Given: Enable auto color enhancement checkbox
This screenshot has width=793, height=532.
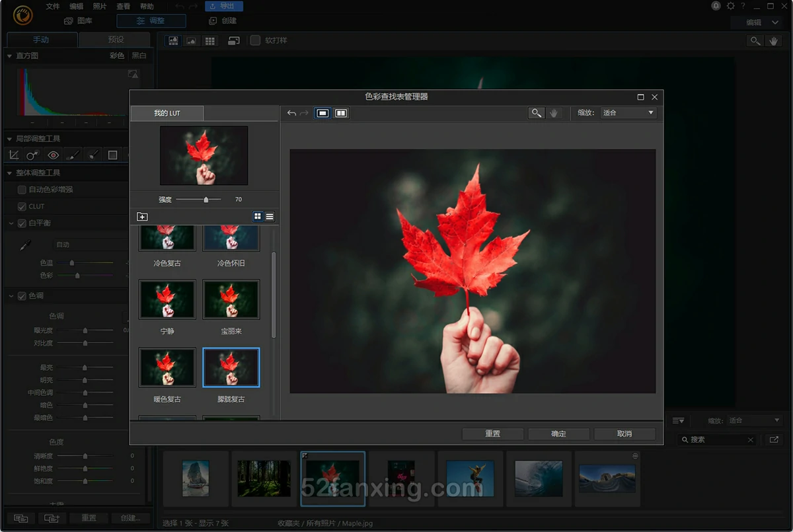Looking at the screenshot, I should pyautogui.click(x=22, y=190).
